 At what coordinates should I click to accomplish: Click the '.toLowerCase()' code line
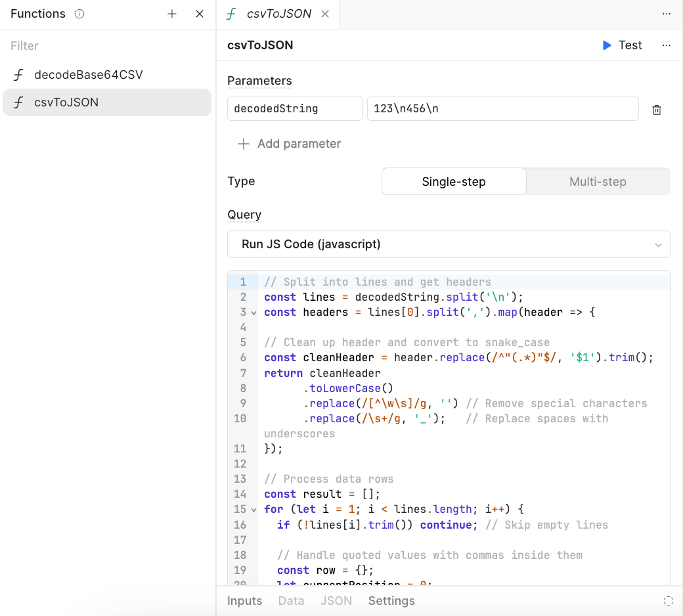click(x=349, y=389)
